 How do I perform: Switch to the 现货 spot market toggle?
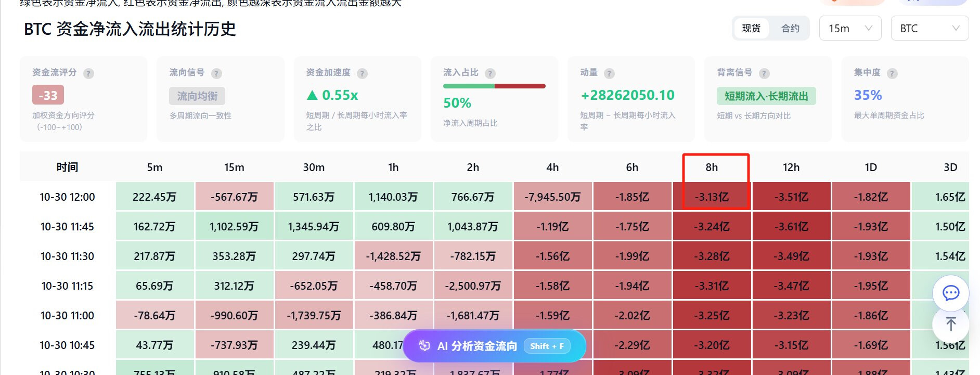pos(751,28)
